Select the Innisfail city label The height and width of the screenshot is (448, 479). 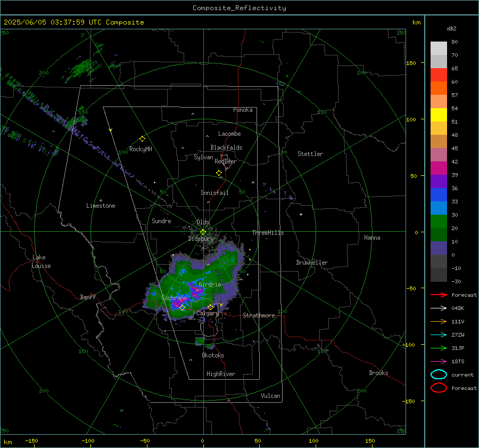(x=214, y=193)
